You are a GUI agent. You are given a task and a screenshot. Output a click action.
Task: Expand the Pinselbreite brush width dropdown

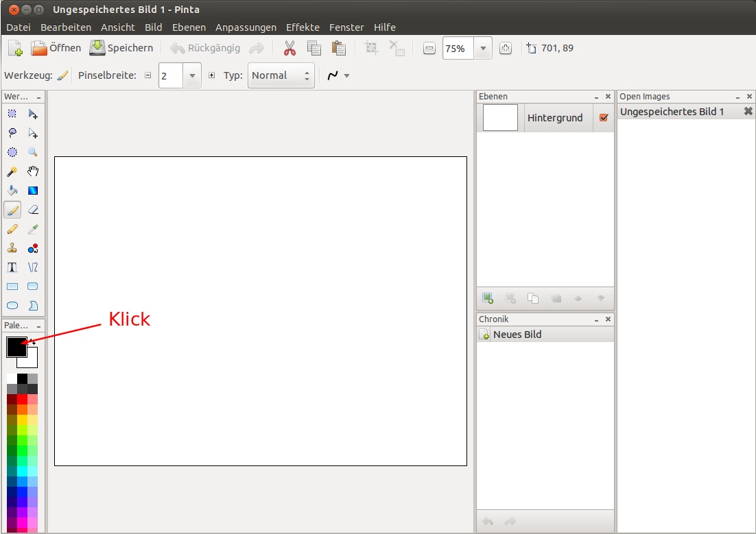192,75
